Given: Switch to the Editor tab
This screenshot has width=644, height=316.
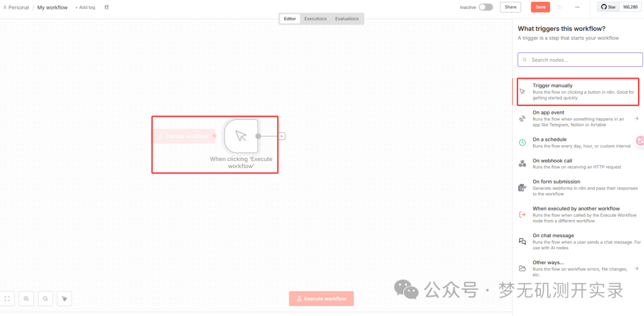Looking at the screenshot, I should [290, 18].
